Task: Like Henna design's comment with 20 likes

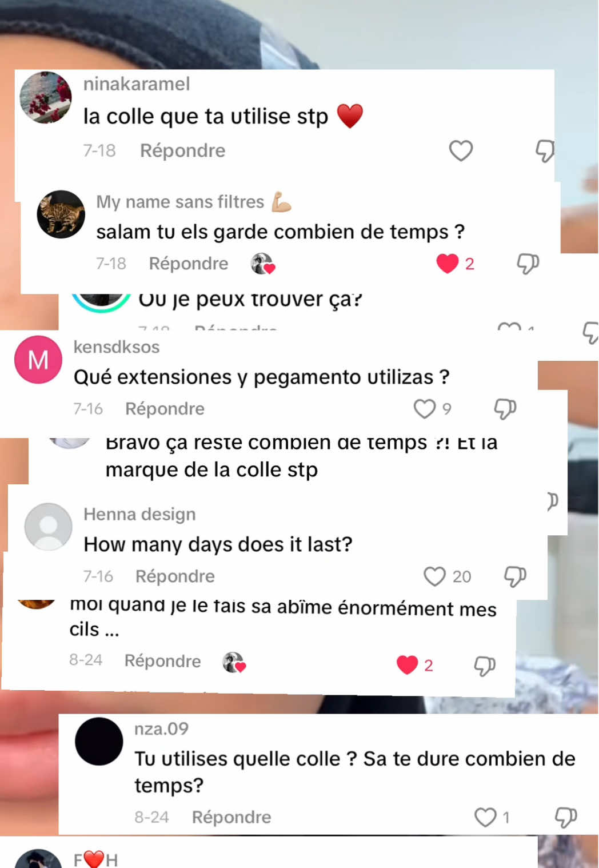Action: (434, 576)
